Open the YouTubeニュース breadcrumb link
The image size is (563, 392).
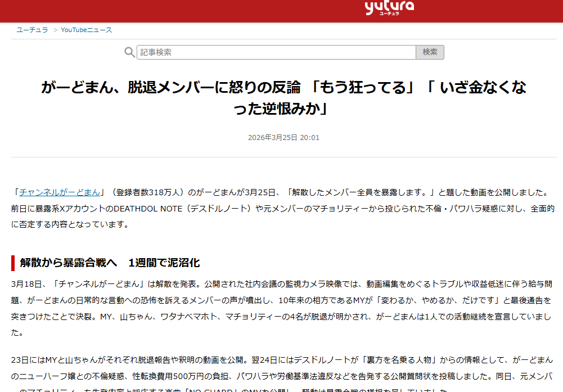(87, 30)
